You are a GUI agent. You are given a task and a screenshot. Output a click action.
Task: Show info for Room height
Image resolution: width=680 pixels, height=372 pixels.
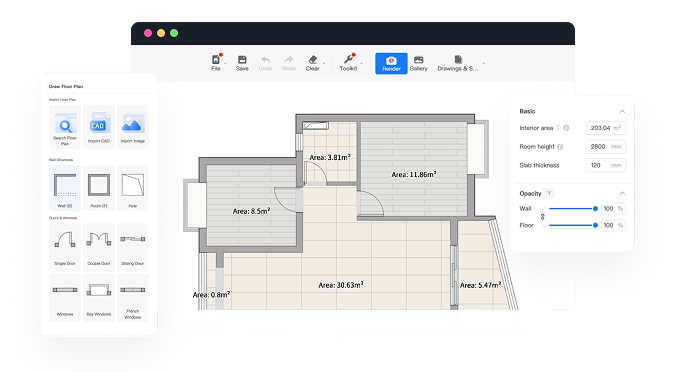point(560,147)
